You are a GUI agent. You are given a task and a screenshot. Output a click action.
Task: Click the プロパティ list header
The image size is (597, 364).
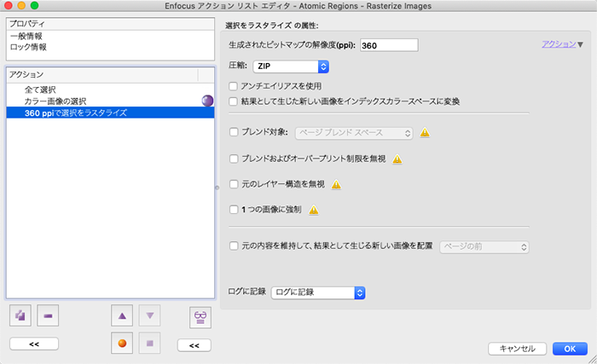110,24
